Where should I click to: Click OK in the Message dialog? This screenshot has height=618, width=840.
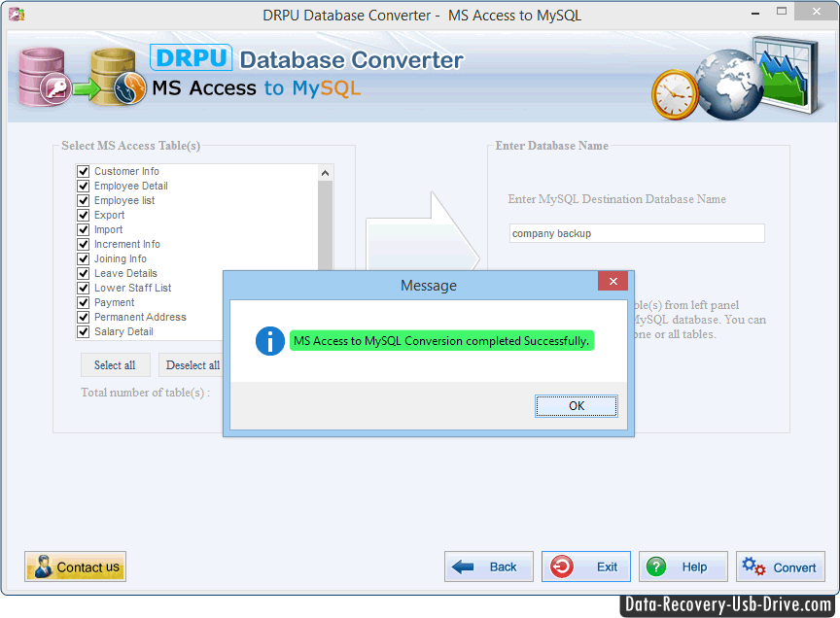tap(577, 406)
